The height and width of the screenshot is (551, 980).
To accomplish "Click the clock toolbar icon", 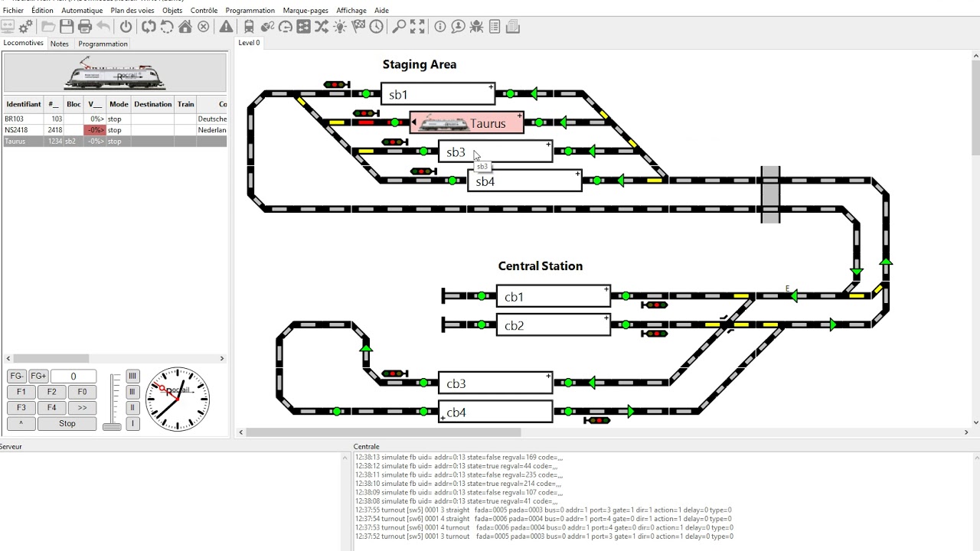I will tap(377, 27).
